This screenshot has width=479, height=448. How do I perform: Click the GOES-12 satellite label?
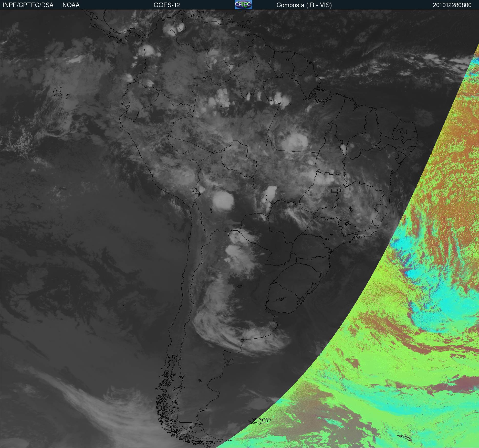[x=167, y=5]
